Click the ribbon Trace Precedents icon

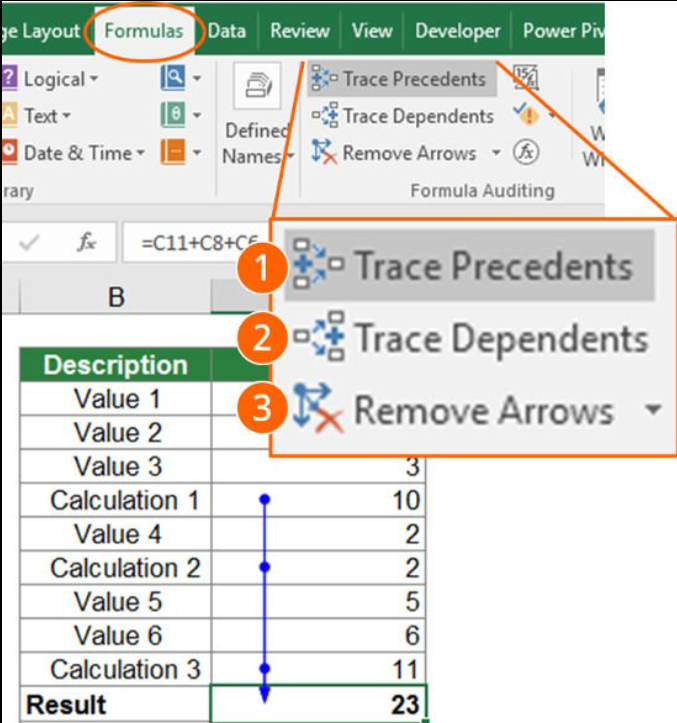pyautogui.click(x=324, y=77)
